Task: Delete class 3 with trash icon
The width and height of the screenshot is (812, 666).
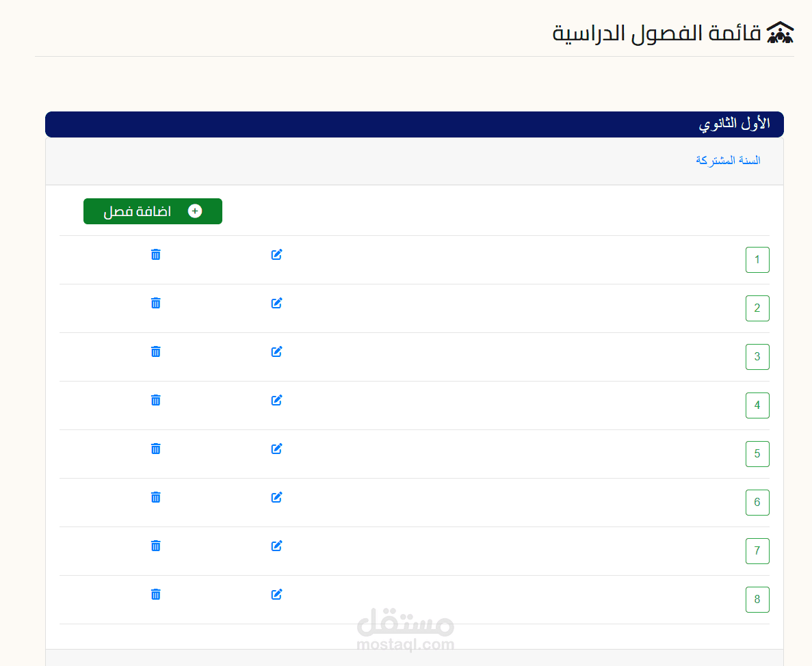Action: coord(155,352)
